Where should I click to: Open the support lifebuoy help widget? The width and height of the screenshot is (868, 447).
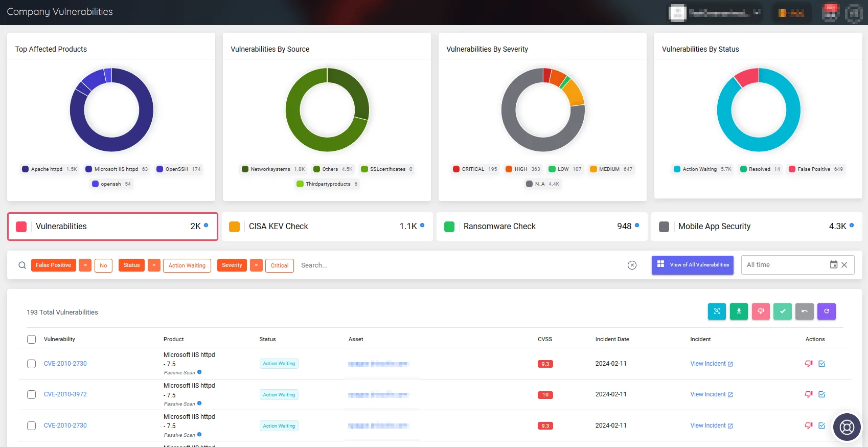click(x=847, y=427)
